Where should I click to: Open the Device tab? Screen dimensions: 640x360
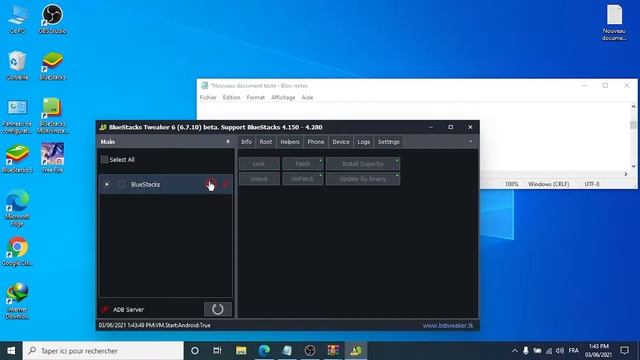pos(341,142)
